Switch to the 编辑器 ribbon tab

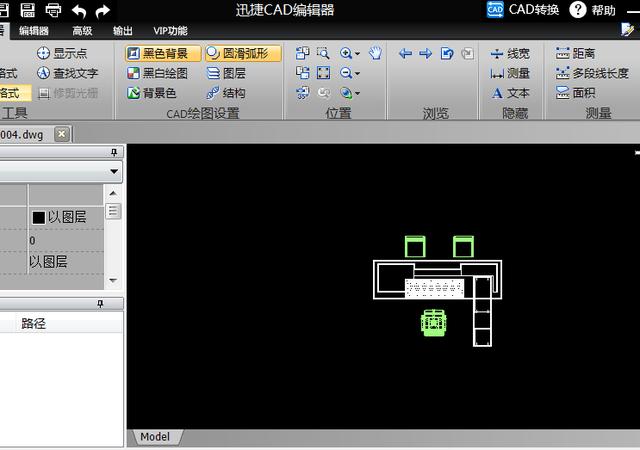tap(34, 31)
